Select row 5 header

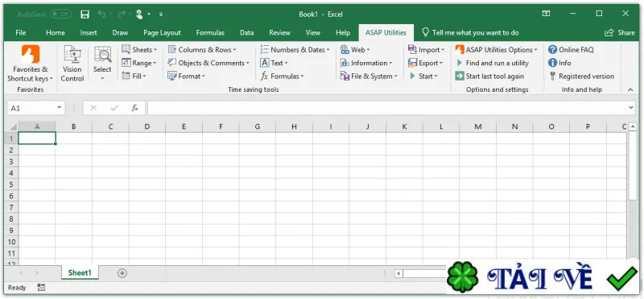(x=12, y=185)
